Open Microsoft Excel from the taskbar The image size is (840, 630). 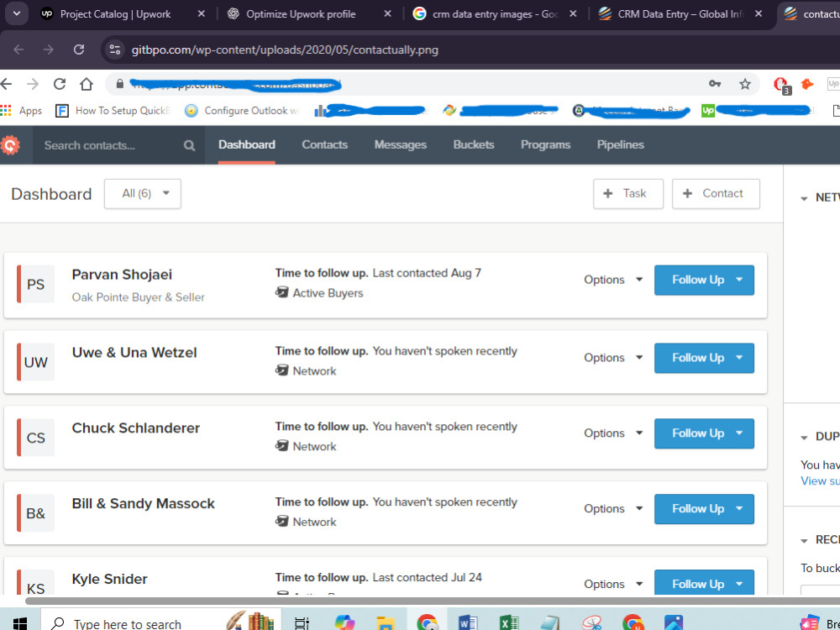[509, 622]
